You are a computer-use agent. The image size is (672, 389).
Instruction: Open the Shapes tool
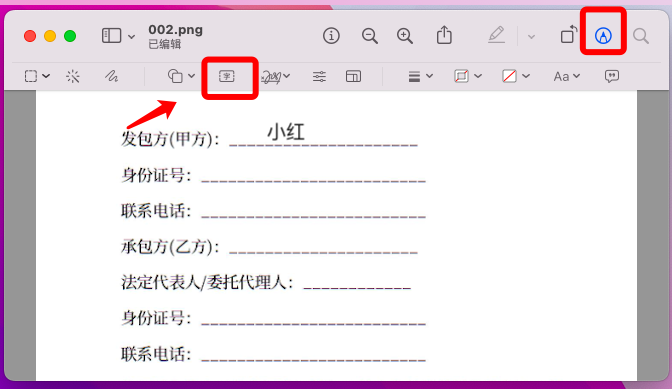[175, 76]
